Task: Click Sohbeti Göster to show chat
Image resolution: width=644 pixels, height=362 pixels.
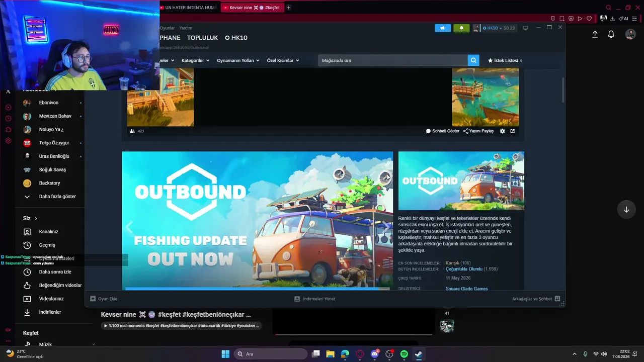Action: [x=443, y=131]
